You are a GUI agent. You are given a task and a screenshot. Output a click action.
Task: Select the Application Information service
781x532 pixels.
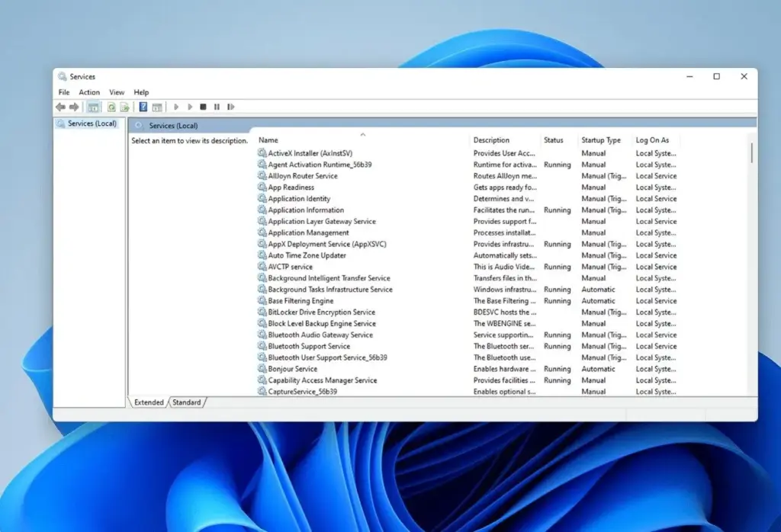pyautogui.click(x=306, y=210)
